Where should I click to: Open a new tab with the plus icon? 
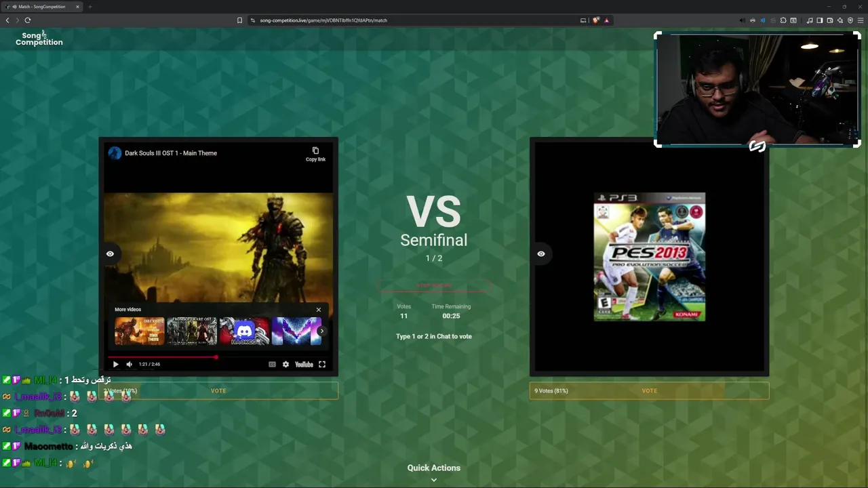point(90,7)
